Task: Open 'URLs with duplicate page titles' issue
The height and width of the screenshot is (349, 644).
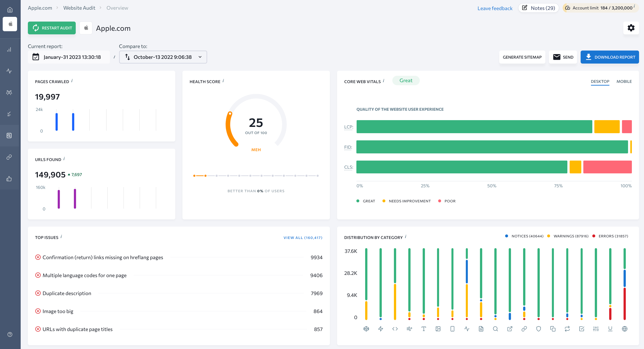Action: coord(179,329)
